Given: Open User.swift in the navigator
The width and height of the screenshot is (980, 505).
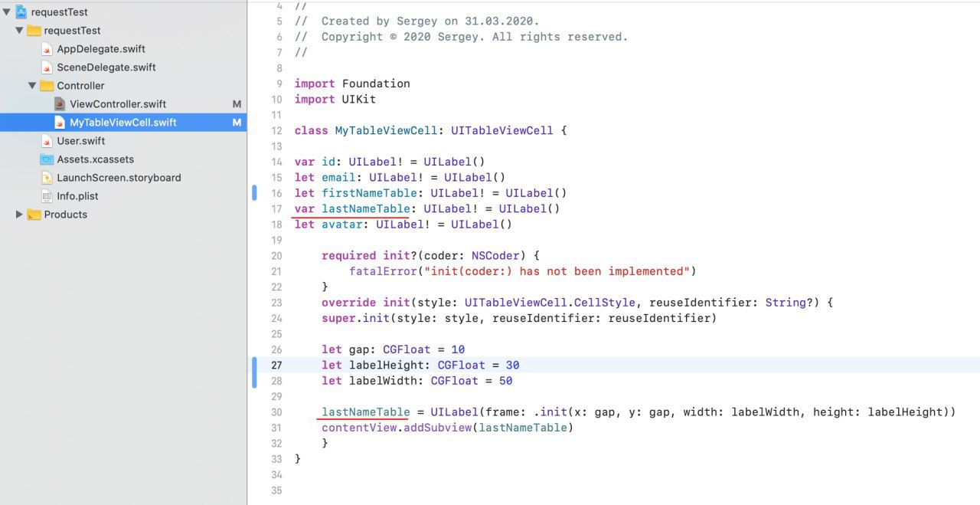Looking at the screenshot, I should coord(80,141).
